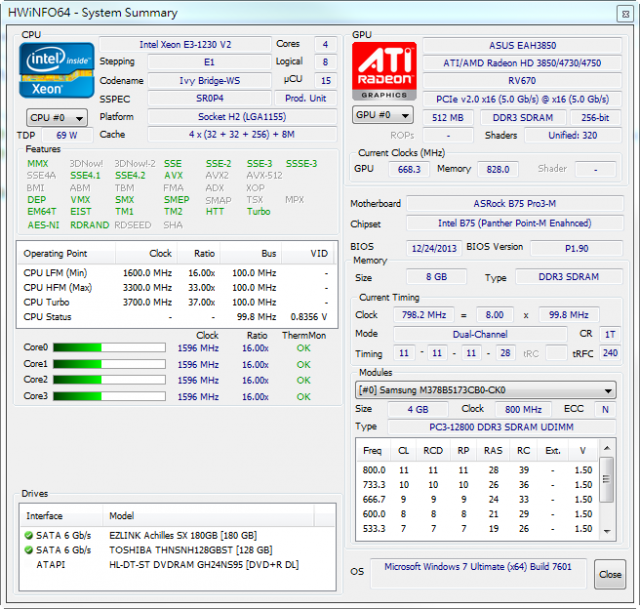Select the 800.0 frequency timing row
The image size is (640, 609).
pos(478,470)
